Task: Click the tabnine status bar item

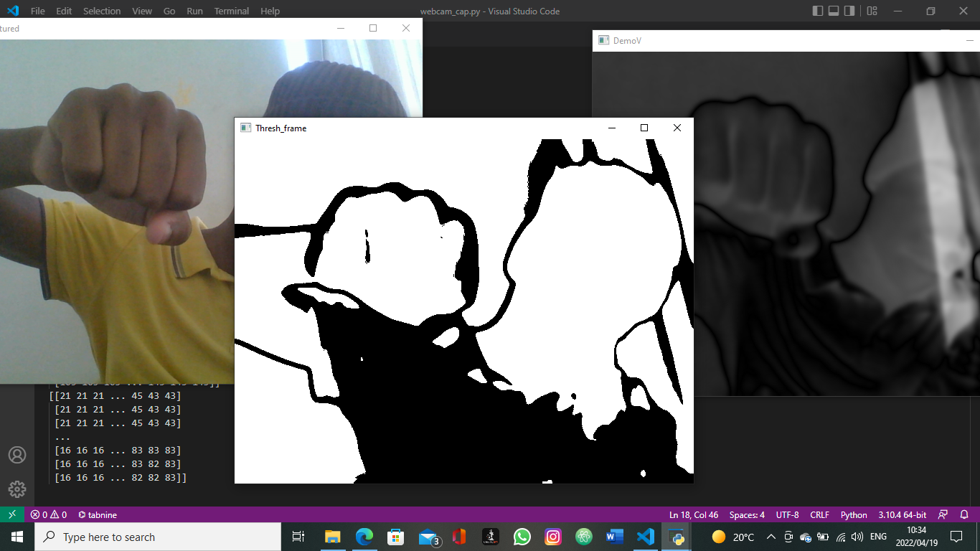Action: click(x=98, y=514)
